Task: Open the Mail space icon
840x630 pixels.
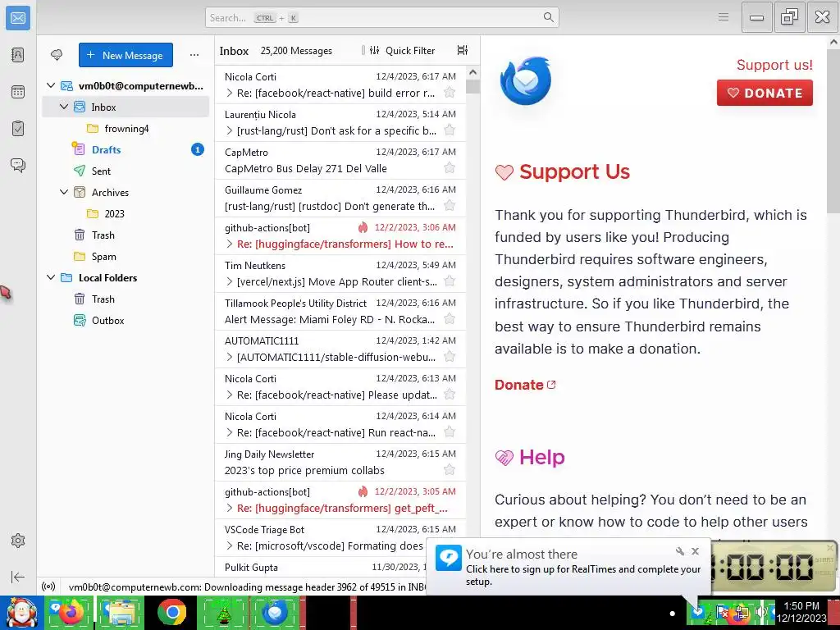Action: click(18, 18)
